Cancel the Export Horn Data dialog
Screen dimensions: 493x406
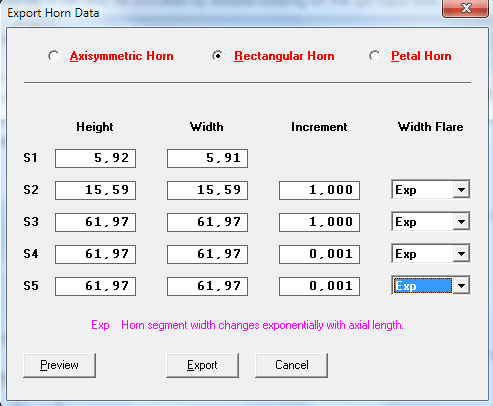291,365
